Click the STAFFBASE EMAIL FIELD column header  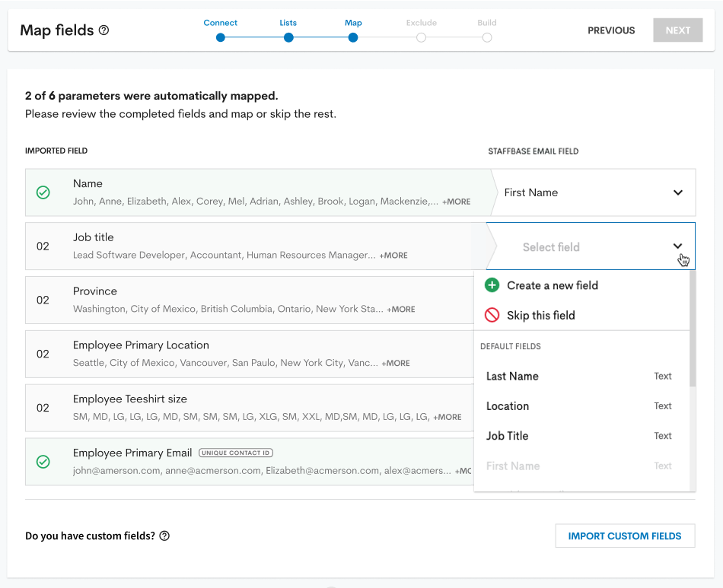coord(533,151)
